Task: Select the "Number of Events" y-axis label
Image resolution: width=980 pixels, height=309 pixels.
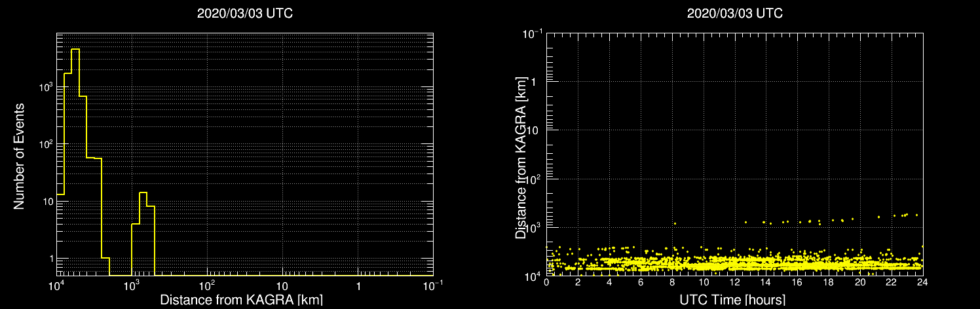Action: pos(19,156)
